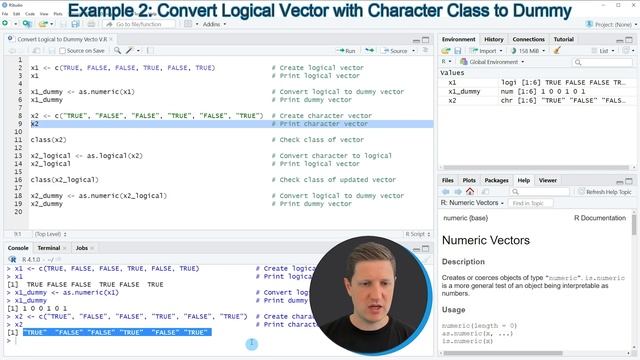Click the document outline icon in editor
This screenshot has height=360, width=640.
point(426,51)
